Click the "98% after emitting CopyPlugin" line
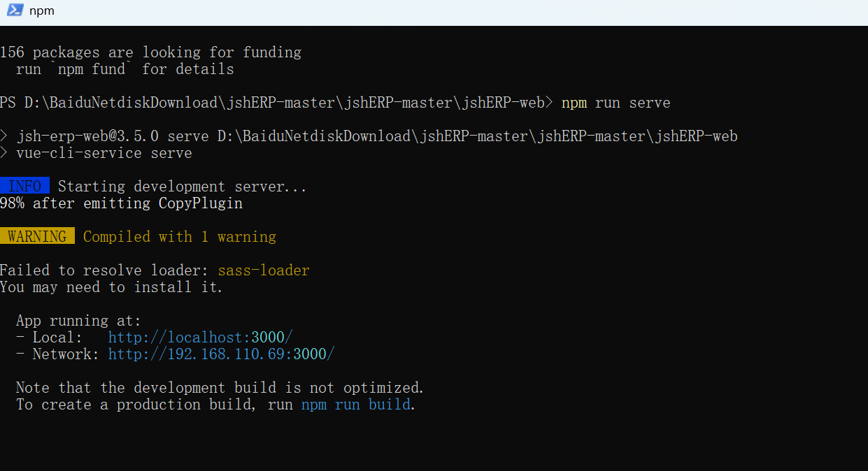The height and width of the screenshot is (471, 868). click(x=121, y=203)
